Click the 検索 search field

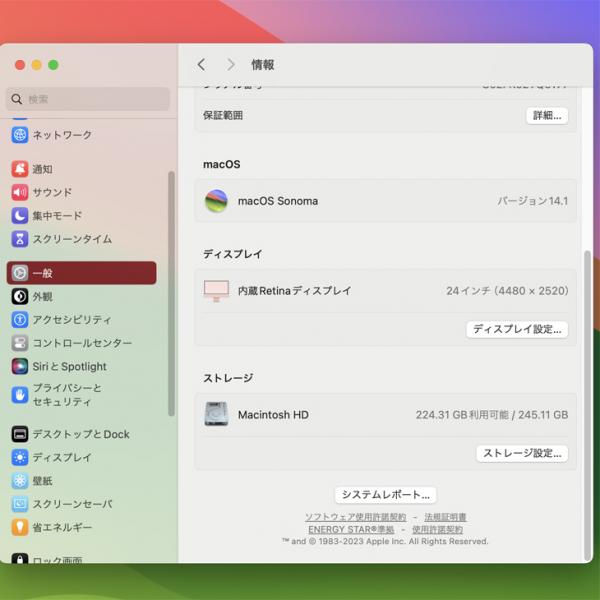(90, 99)
